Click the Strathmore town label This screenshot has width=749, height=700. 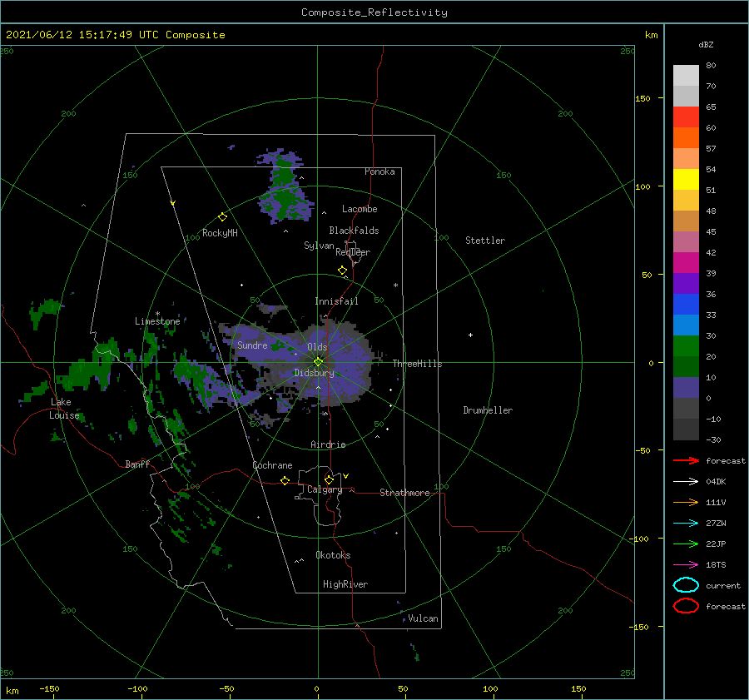pyautogui.click(x=404, y=493)
